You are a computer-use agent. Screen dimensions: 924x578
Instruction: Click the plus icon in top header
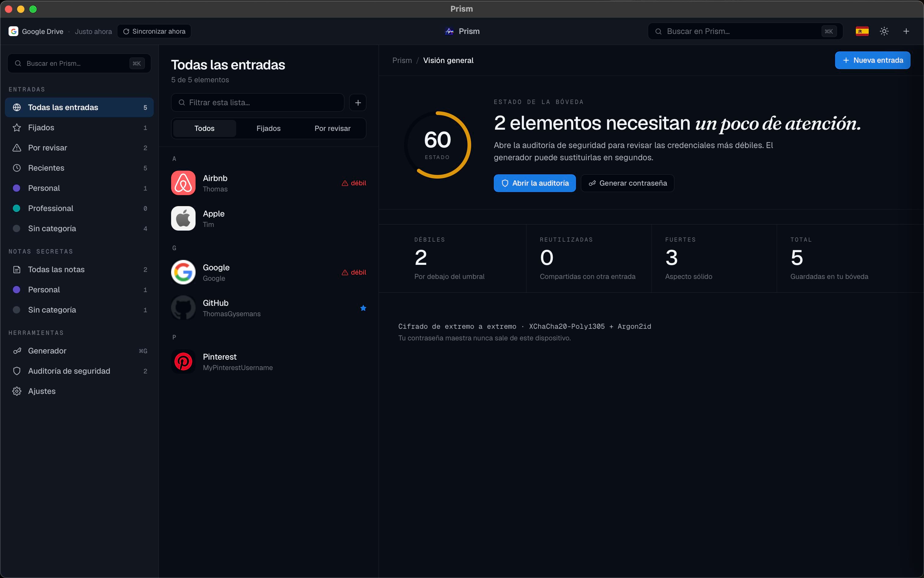[x=906, y=31]
